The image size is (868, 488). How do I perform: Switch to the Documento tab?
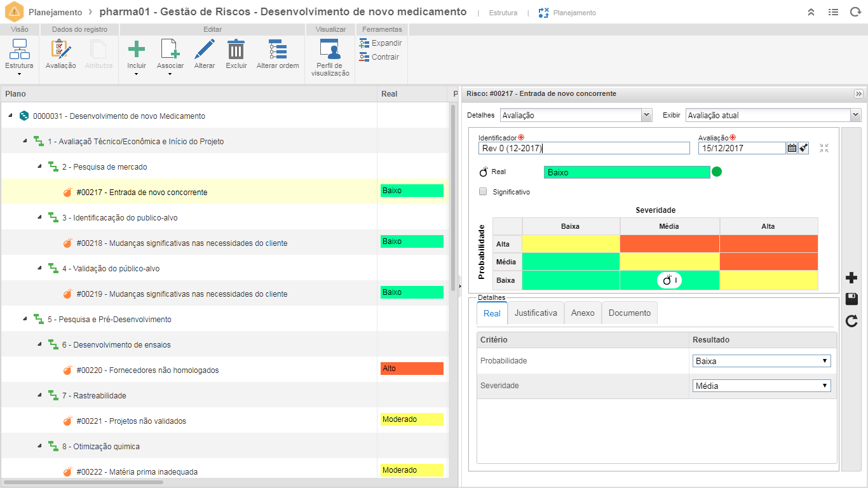tap(629, 313)
